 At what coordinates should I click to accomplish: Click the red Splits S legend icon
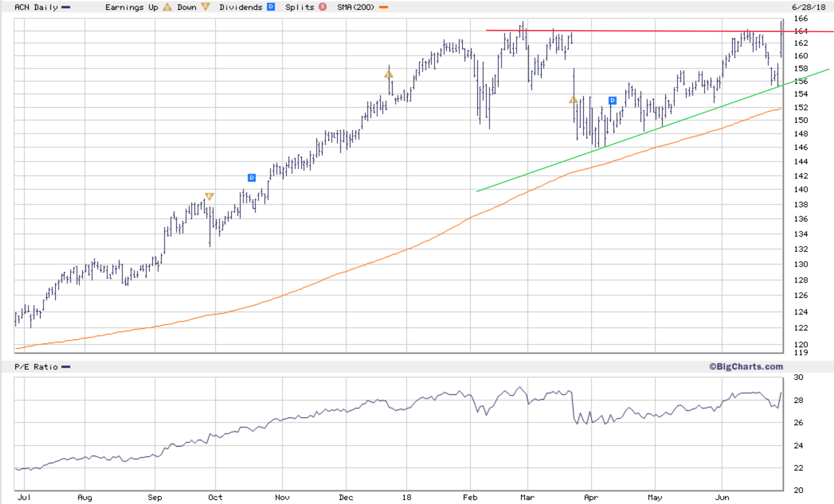(x=323, y=7)
